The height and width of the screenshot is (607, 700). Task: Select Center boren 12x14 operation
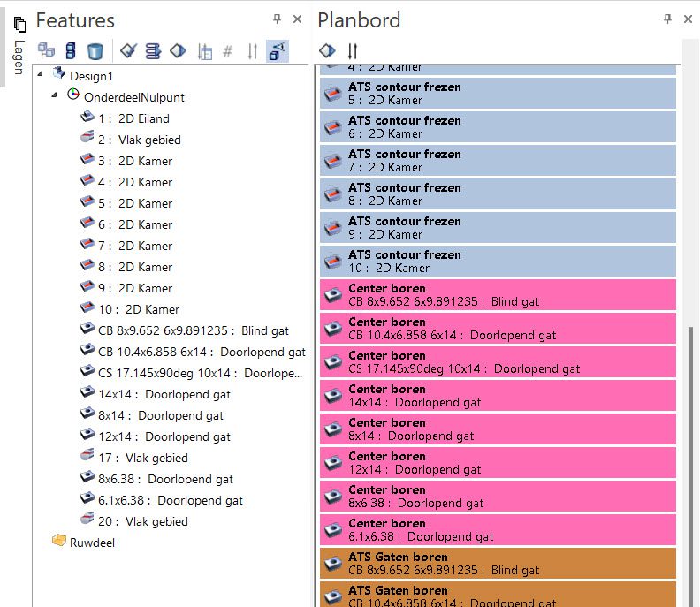click(x=498, y=462)
